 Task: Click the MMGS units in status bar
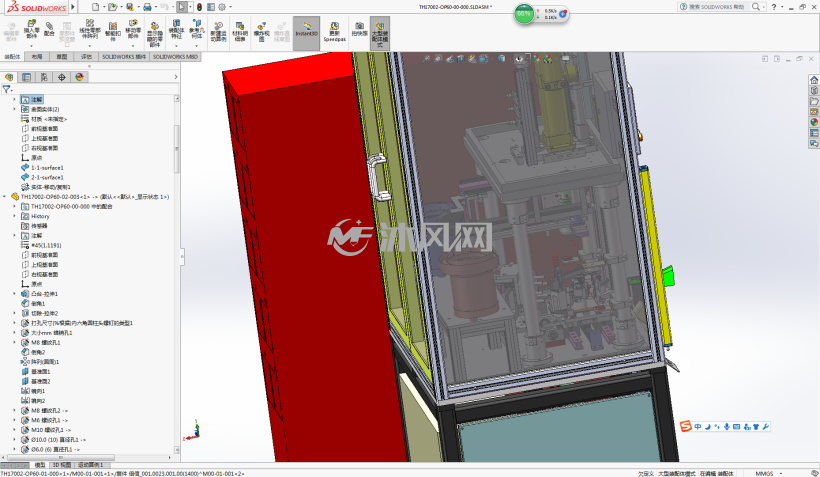coord(764,473)
